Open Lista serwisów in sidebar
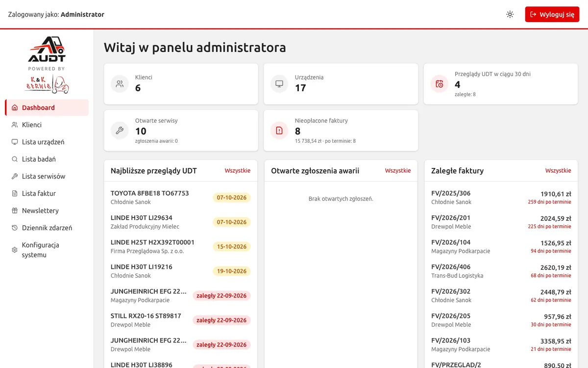The height and width of the screenshot is (368, 588). pos(47,176)
